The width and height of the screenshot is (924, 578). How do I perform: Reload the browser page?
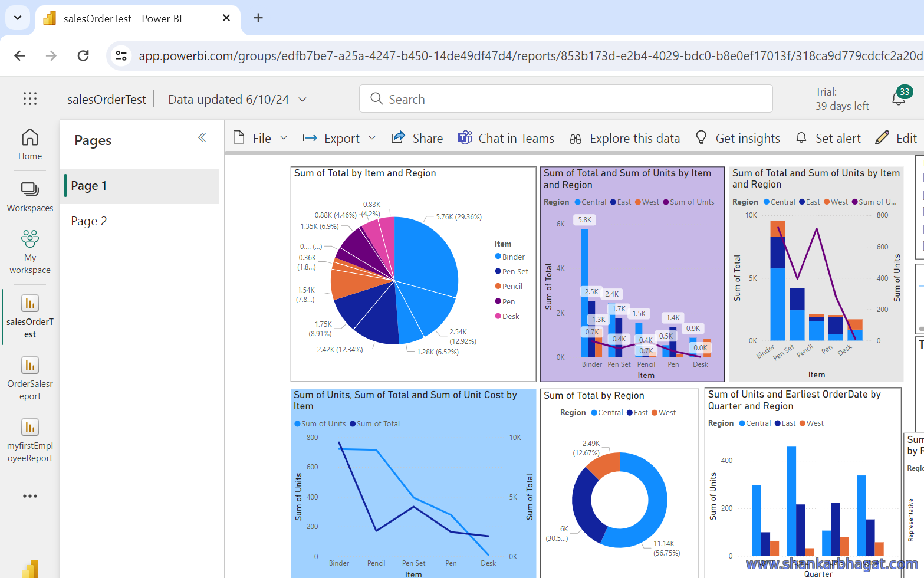(x=83, y=55)
